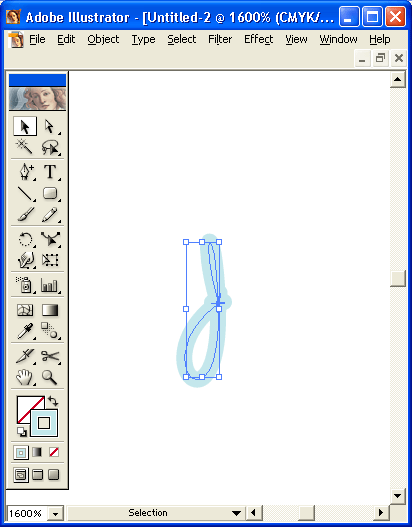Select the Direct Selection tool
The height and width of the screenshot is (527, 412).
(50, 127)
